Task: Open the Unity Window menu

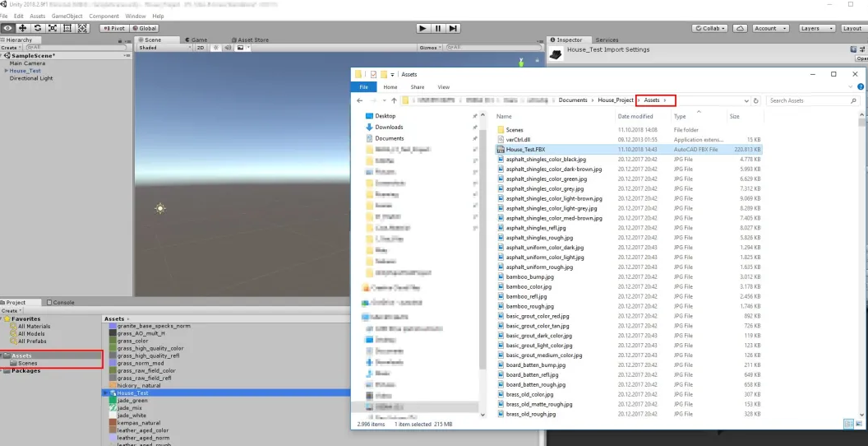Action: click(136, 16)
